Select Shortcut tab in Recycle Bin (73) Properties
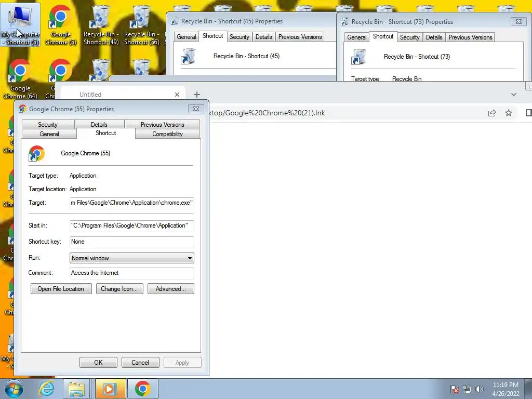The height and width of the screenshot is (399, 532). pyautogui.click(x=383, y=36)
